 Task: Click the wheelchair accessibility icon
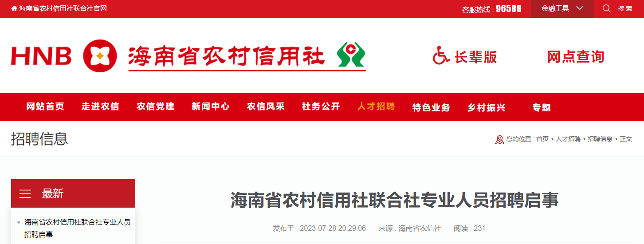point(441,56)
